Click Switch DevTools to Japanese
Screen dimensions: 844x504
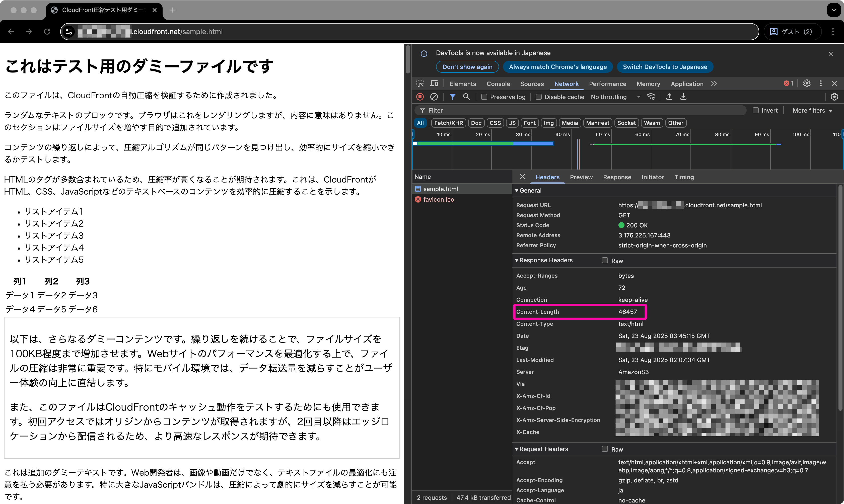[665, 67]
